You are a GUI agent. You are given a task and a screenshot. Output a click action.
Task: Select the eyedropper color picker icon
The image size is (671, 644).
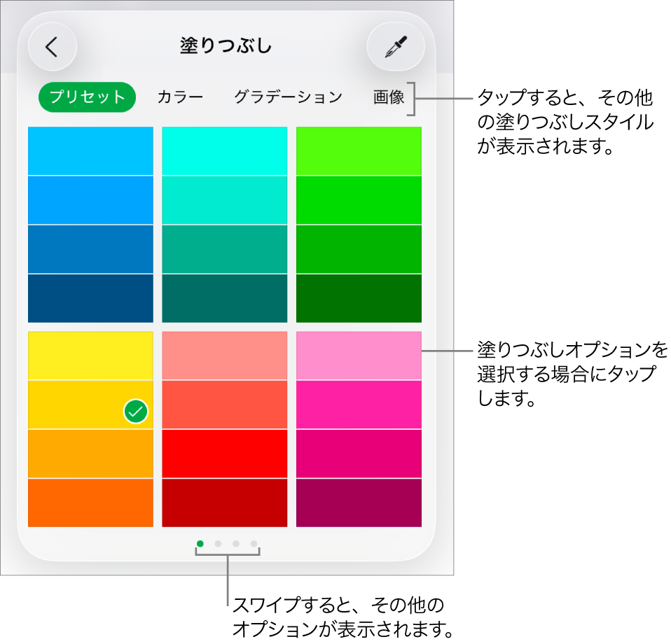point(396,45)
